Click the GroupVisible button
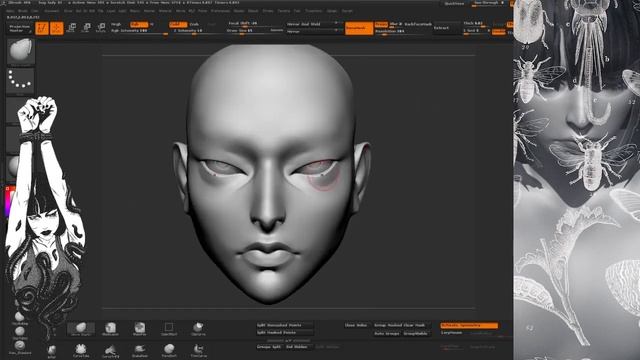640x360 pixels. tap(416, 333)
